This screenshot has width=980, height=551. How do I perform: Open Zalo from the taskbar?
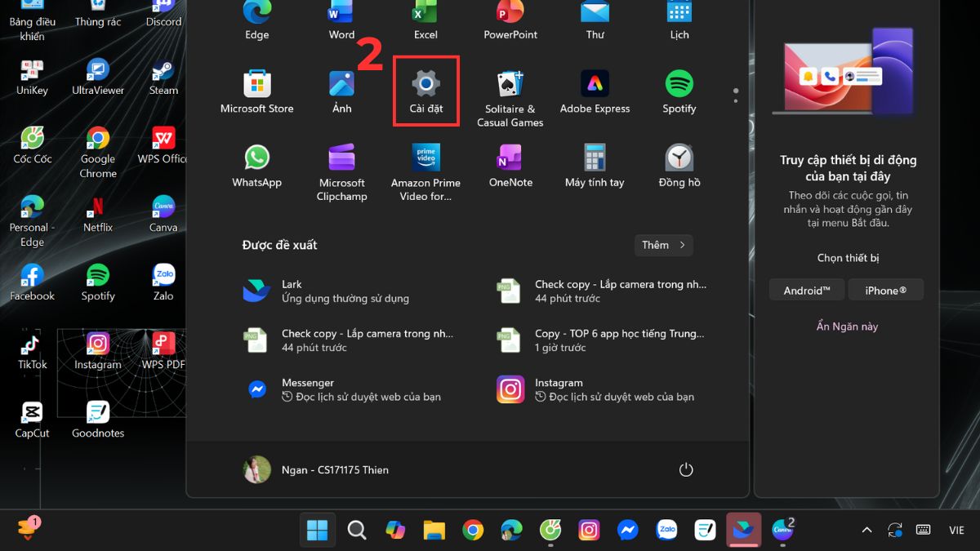tap(666, 530)
